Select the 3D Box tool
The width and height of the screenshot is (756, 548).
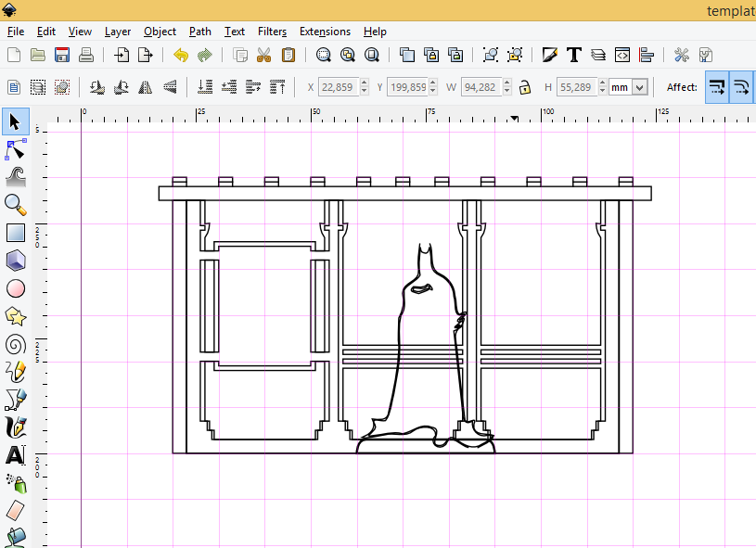16,261
